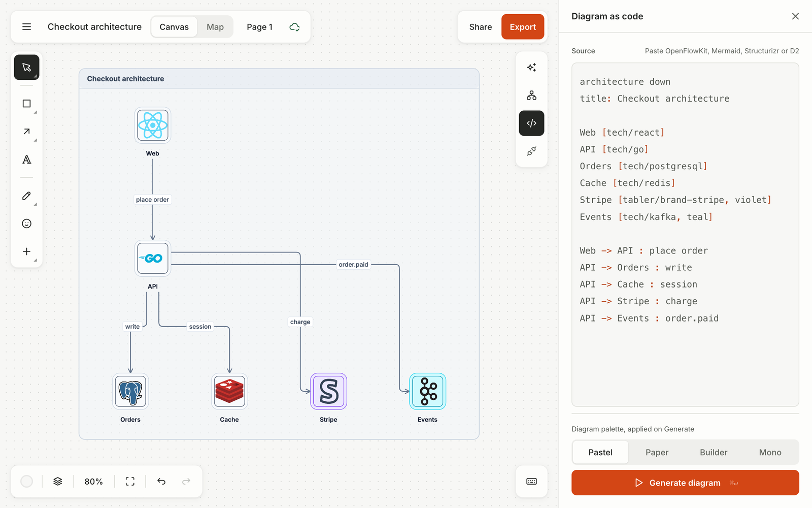Screen dimensions: 812x508
Task: Undo the last action
Action: pos(161,482)
